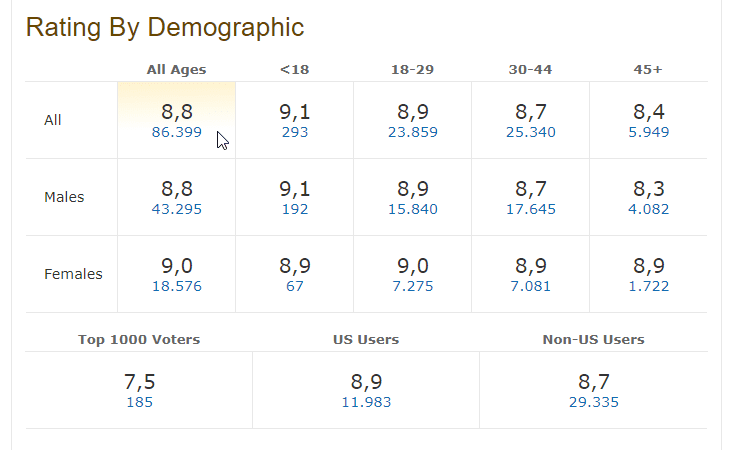Open 192 votes for males under 18
Screen dimensions: 735x450
294,209
